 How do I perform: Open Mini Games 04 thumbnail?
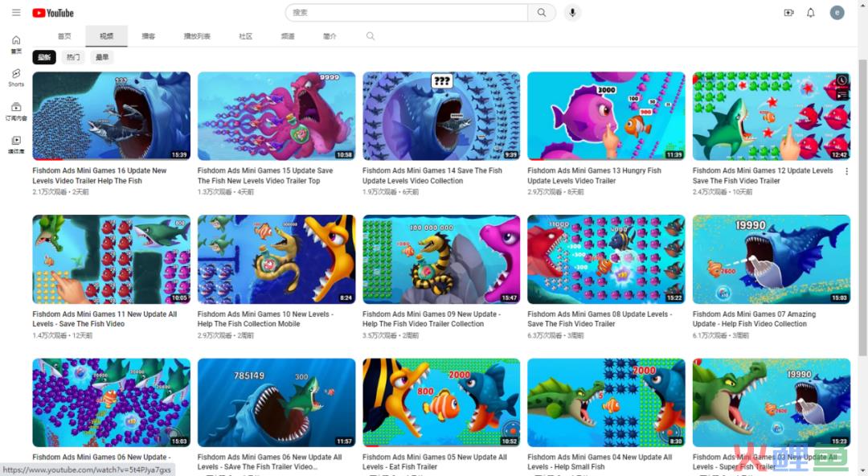click(606, 402)
